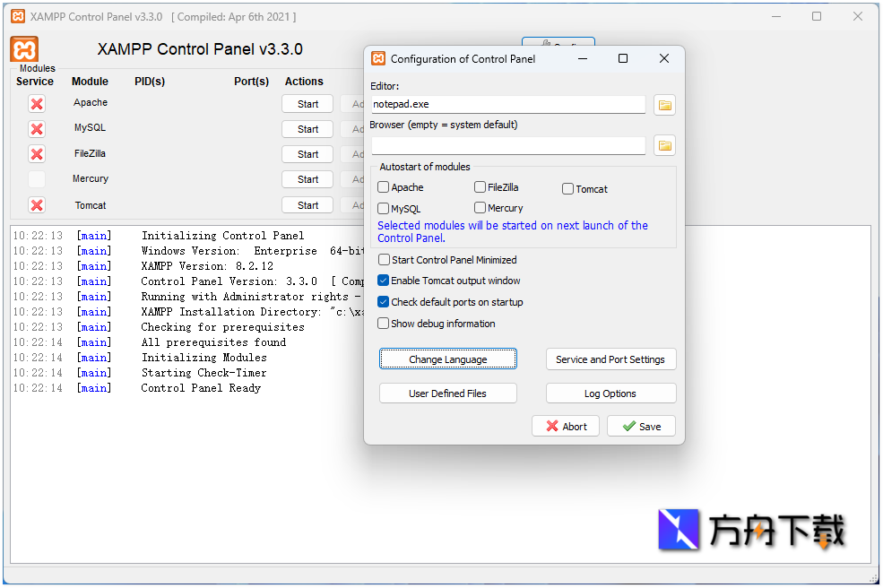The width and height of the screenshot is (883, 588).
Task: Start the FileZilla module
Action: click(x=307, y=154)
